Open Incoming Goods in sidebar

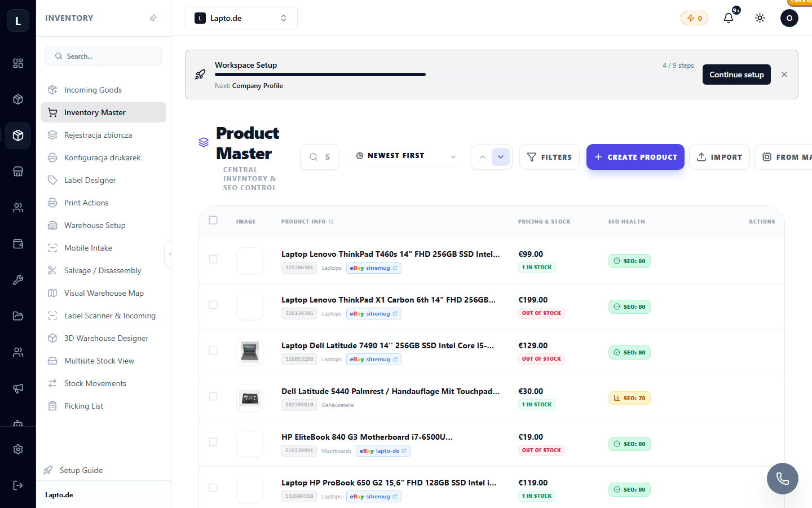tap(104, 90)
